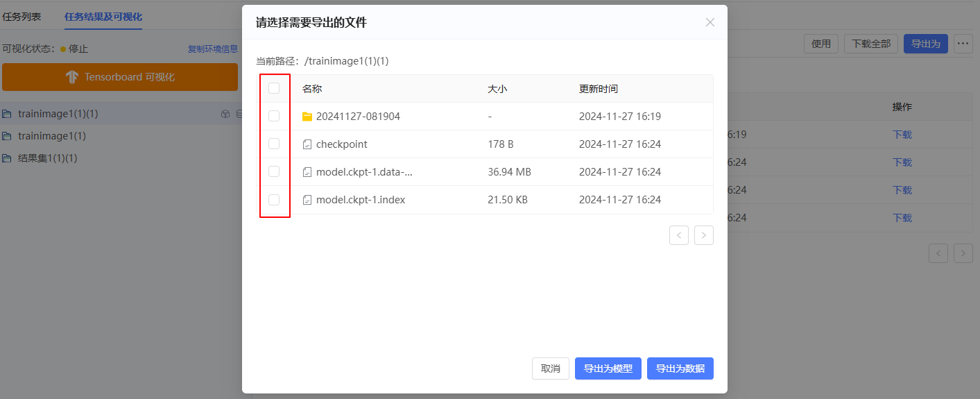Image resolution: width=980 pixels, height=399 pixels.
Task: Click the file icon beside checkpoint
Action: coord(307,144)
